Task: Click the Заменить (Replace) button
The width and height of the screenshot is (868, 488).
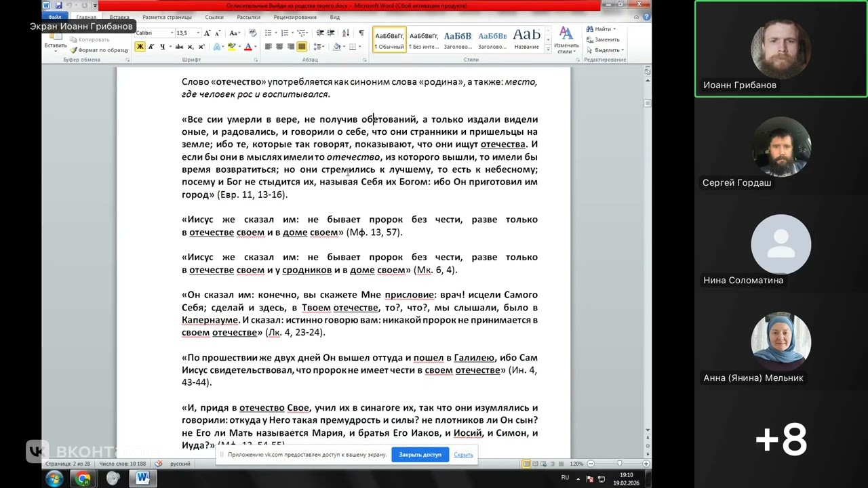Action: pos(602,39)
